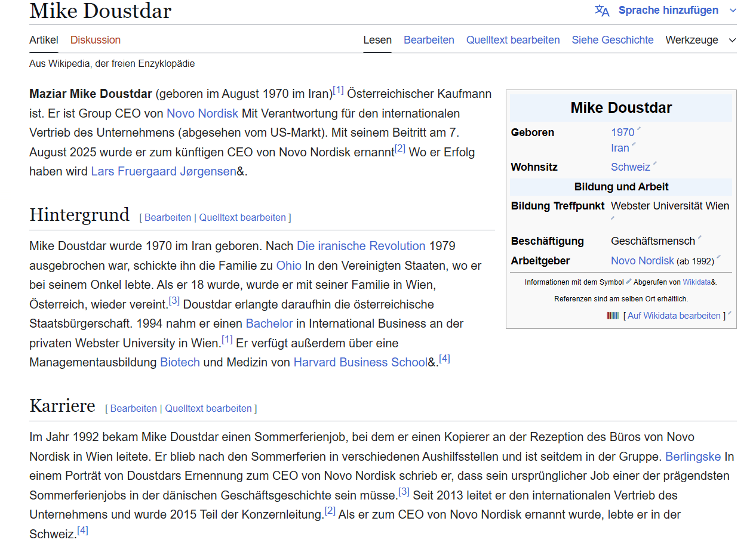Click the Auf Wikidata bearbeiten link
The height and width of the screenshot is (555, 756).
tap(674, 316)
